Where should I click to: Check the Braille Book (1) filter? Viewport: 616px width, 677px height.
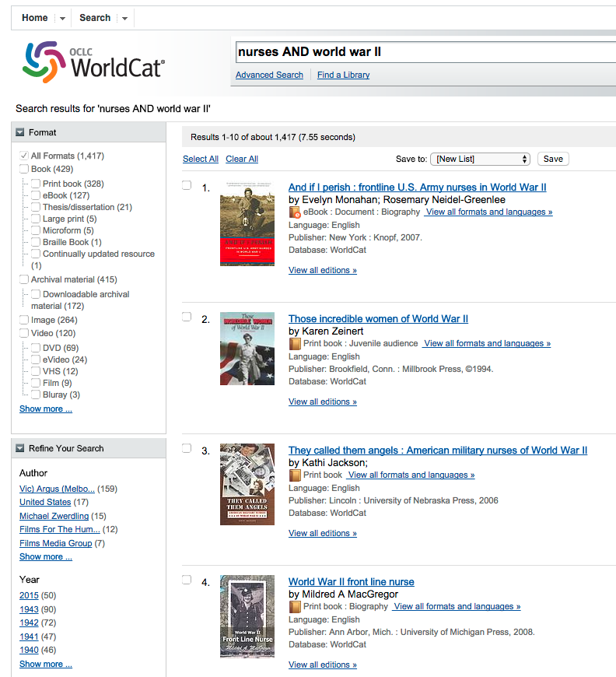pos(36,242)
